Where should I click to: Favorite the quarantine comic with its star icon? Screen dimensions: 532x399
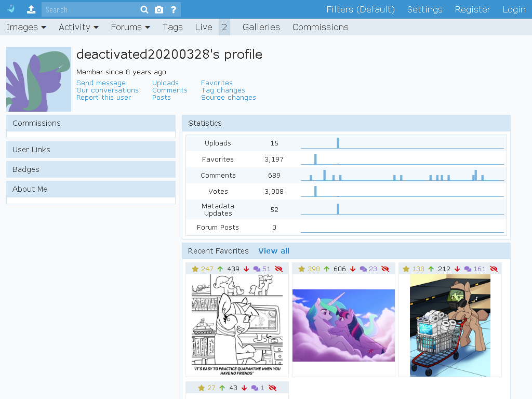pos(195,269)
